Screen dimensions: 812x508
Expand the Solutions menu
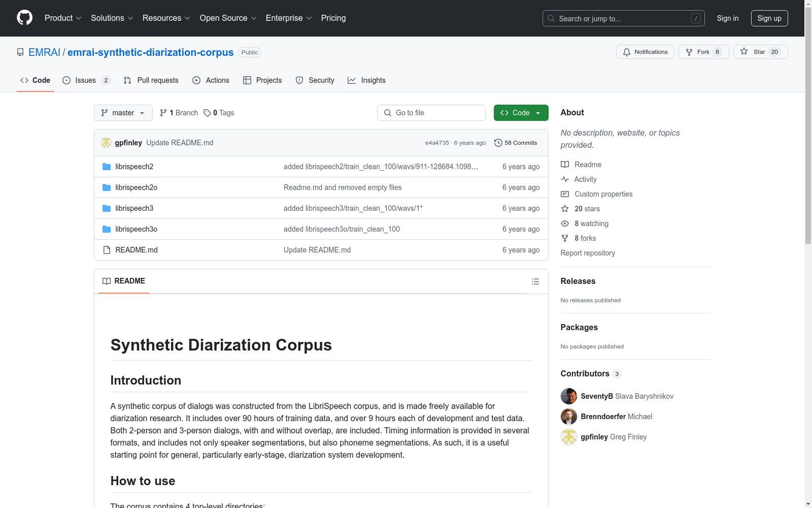pos(112,18)
